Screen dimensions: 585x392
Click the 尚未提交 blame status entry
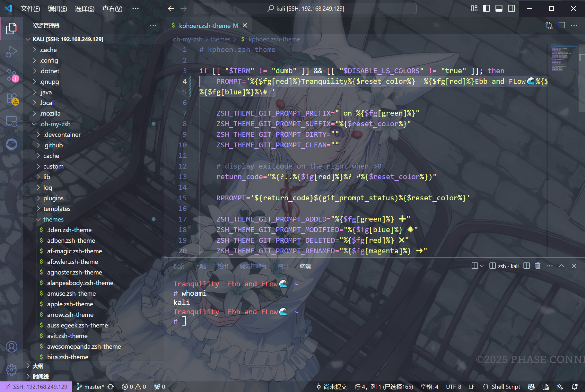[332, 387]
